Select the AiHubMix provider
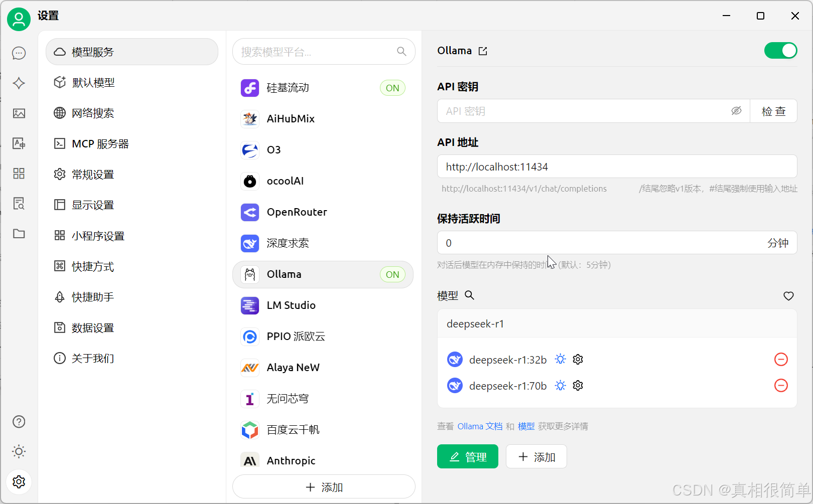The width and height of the screenshot is (813, 504). tap(323, 119)
